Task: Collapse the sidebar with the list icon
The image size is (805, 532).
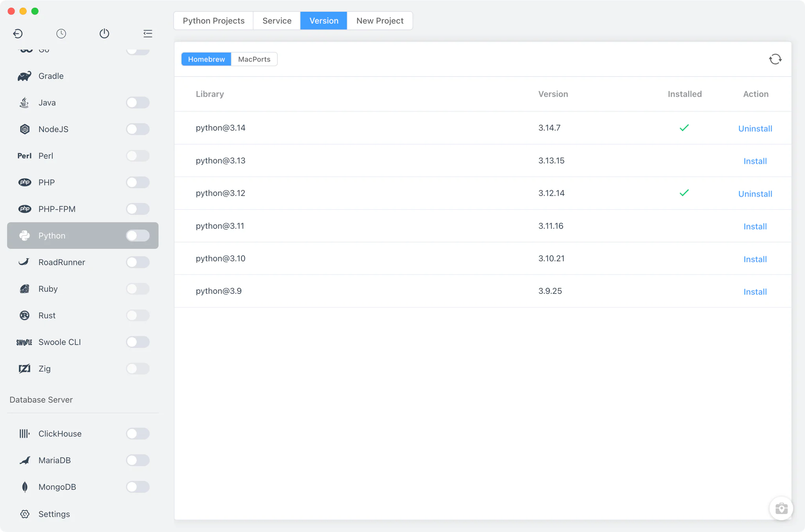Action: [148, 33]
